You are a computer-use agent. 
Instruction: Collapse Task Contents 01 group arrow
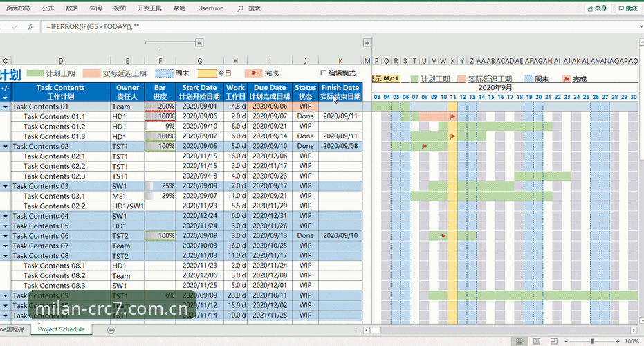[x=6, y=107]
